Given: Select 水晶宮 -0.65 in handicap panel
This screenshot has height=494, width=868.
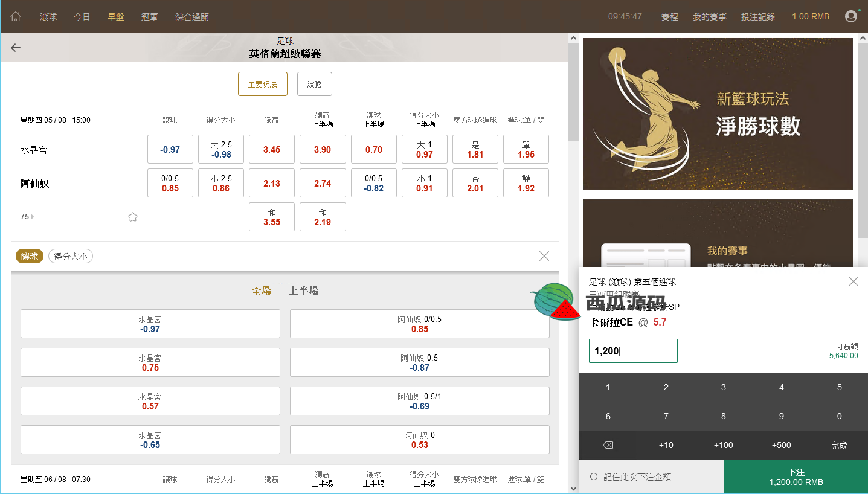Looking at the screenshot, I should coord(150,440).
